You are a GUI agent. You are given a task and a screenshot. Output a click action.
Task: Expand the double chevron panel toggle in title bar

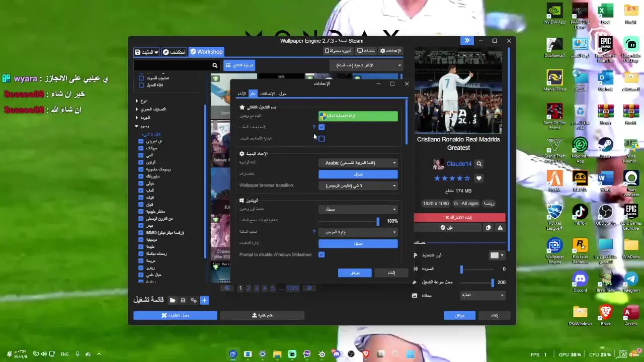(467, 41)
